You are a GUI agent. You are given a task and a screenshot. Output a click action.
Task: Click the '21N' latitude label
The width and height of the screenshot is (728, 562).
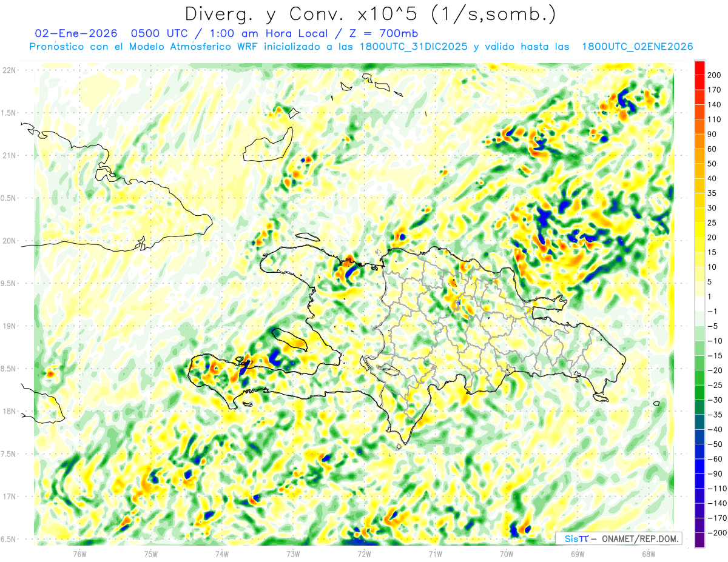(x=10, y=156)
